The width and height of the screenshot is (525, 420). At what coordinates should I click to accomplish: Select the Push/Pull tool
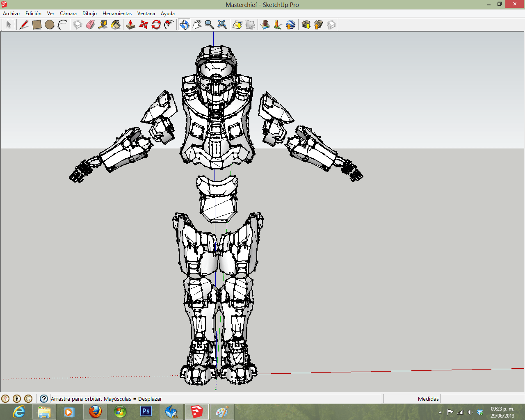130,25
